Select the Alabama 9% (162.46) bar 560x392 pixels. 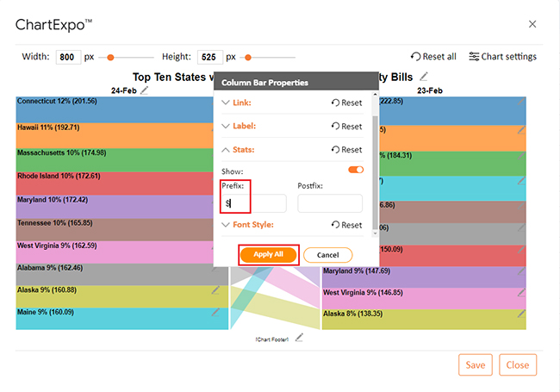pos(121,274)
